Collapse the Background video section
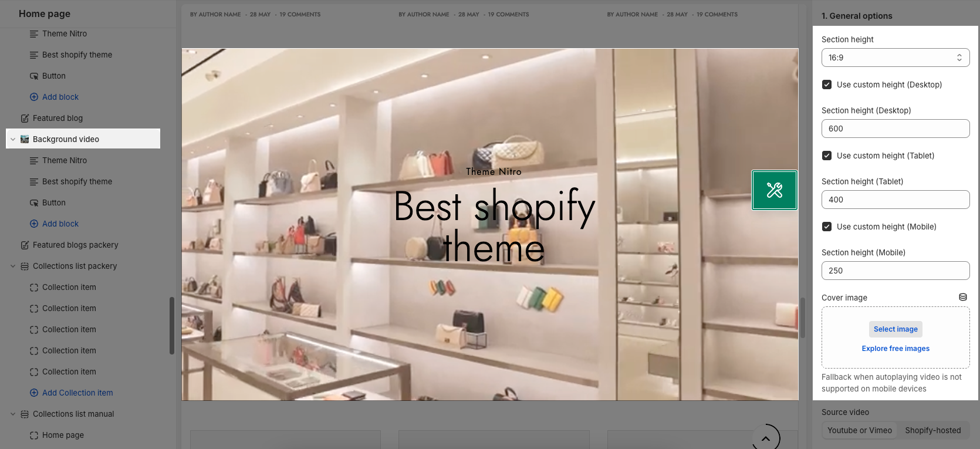This screenshot has width=980, height=449. click(x=13, y=140)
